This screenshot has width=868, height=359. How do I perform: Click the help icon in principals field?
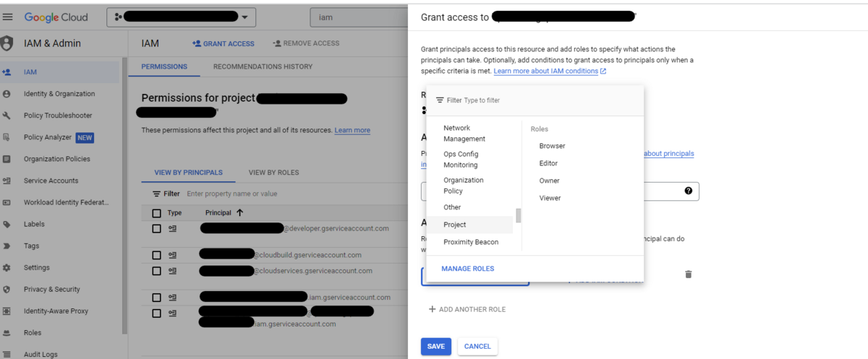tap(688, 191)
